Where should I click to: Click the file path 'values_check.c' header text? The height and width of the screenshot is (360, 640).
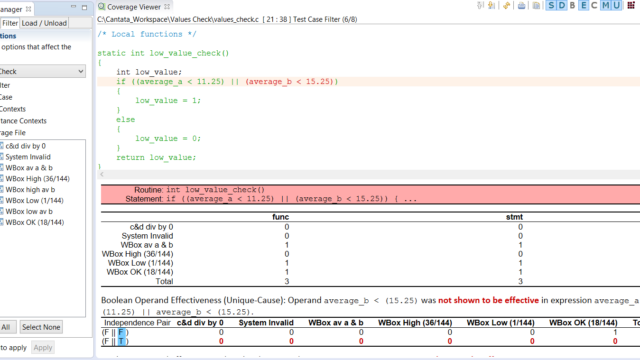click(x=236, y=20)
